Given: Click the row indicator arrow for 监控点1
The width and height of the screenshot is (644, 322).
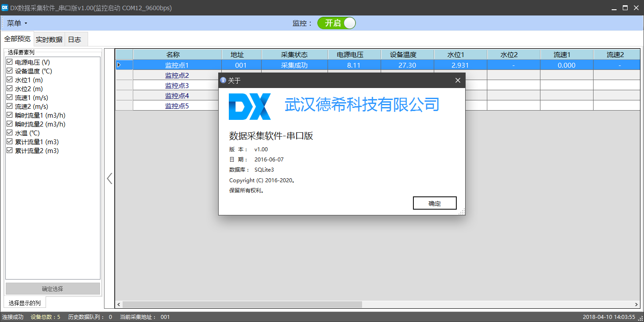Looking at the screenshot, I should [119, 65].
